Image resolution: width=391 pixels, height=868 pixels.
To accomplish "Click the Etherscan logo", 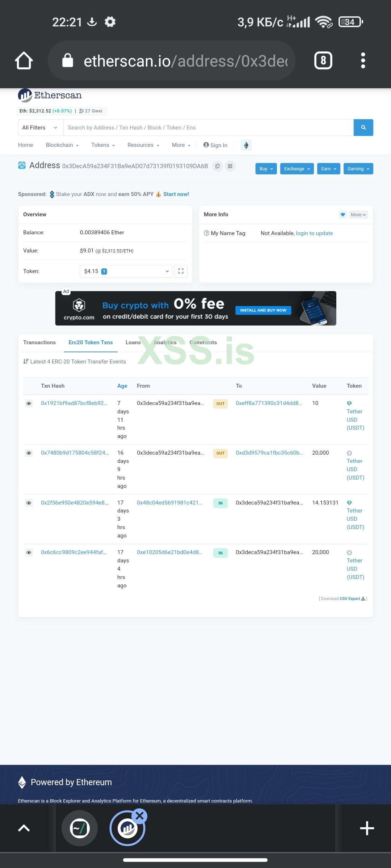I will [x=50, y=95].
